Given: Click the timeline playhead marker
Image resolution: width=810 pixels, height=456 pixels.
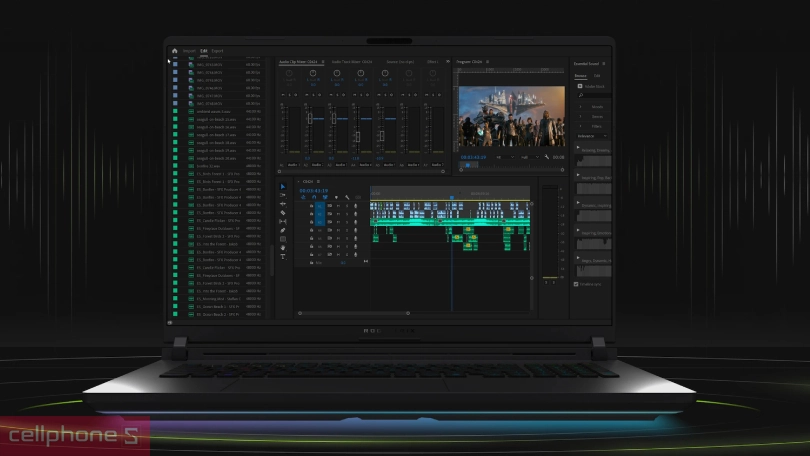Looking at the screenshot, I should tap(451, 197).
